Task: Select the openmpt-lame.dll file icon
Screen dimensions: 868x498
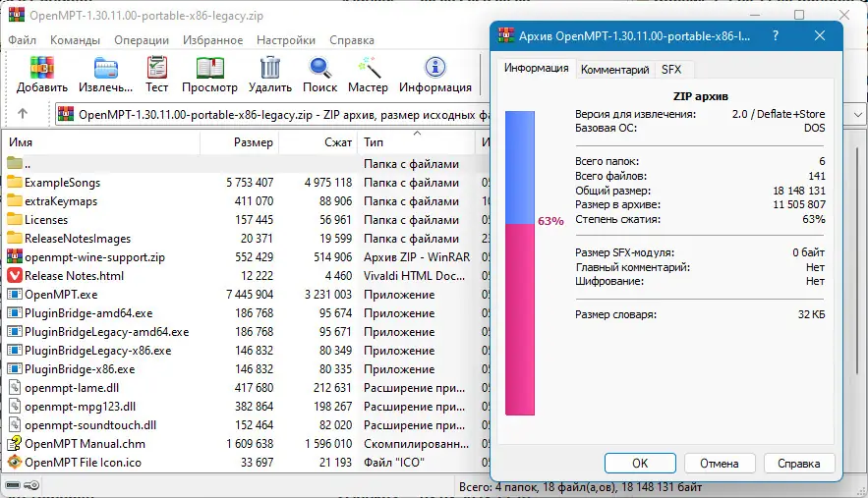Action: coord(15,387)
